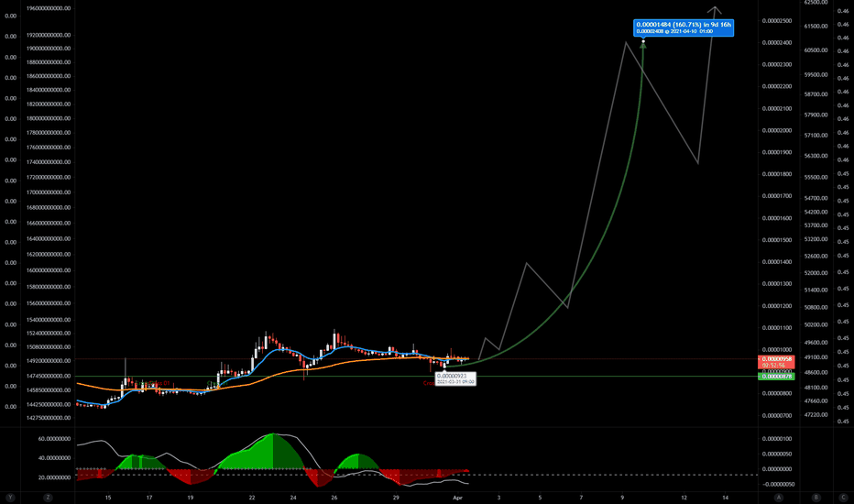
Task: Click the 0.00001500 price axis value
Action: [777, 240]
